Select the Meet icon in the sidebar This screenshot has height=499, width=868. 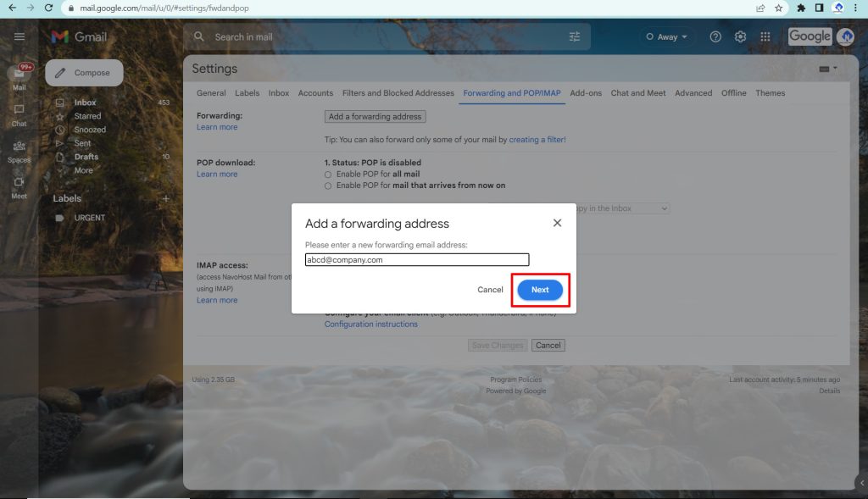(19, 183)
